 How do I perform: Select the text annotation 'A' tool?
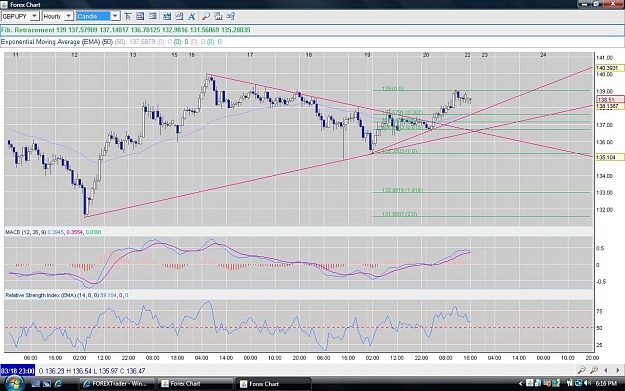(x=192, y=16)
